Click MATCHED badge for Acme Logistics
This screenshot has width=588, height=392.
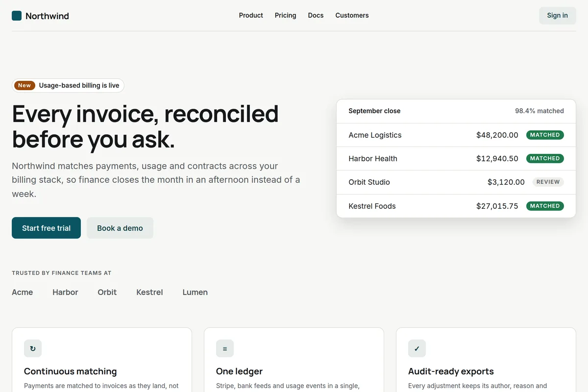[545, 135]
